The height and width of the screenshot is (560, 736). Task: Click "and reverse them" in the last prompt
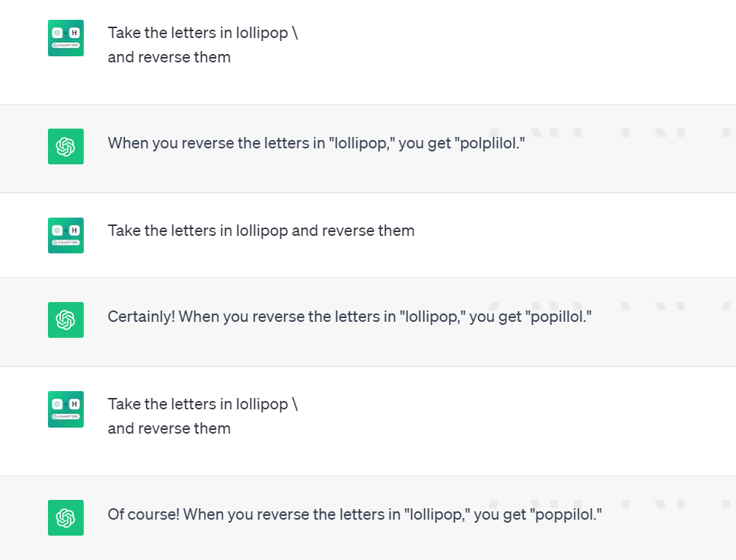169,428
